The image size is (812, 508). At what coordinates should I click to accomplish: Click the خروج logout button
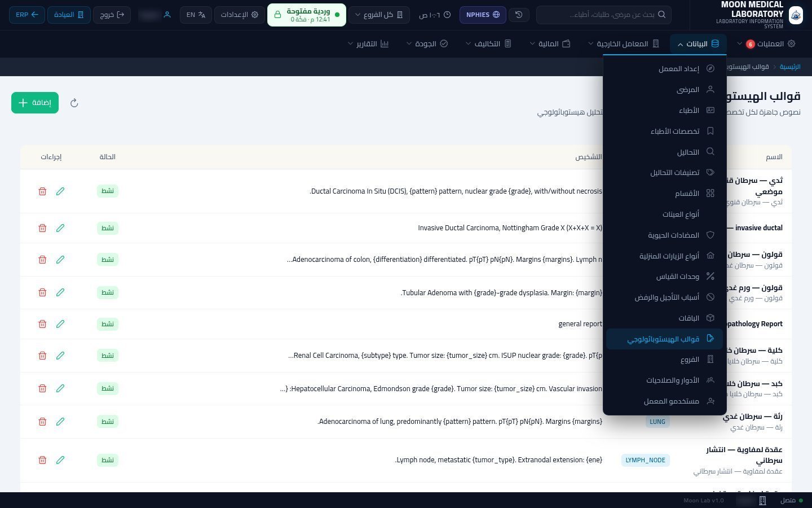point(112,15)
